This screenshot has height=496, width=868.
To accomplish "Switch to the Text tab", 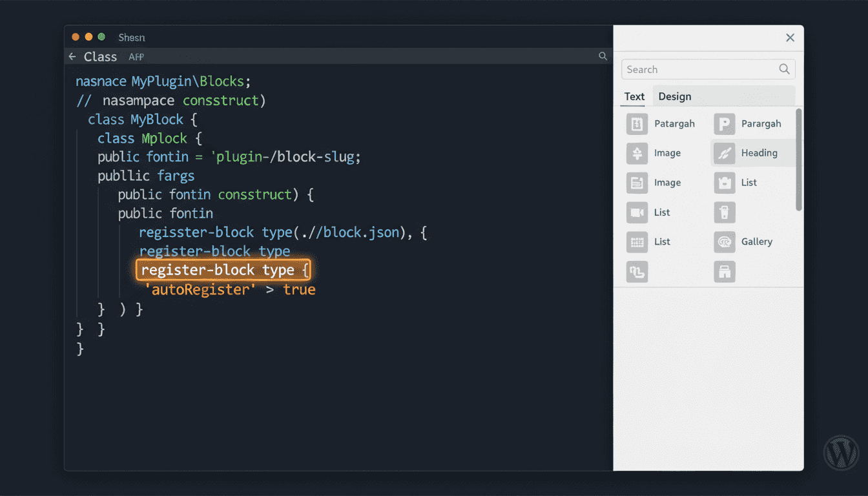I will (x=634, y=96).
